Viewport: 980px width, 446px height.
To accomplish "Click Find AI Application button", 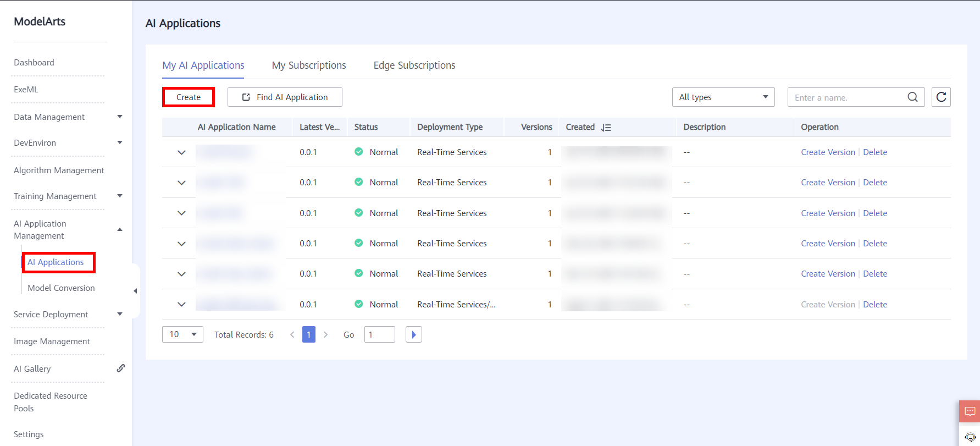I will pyautogui.click(x=285, y=97).
